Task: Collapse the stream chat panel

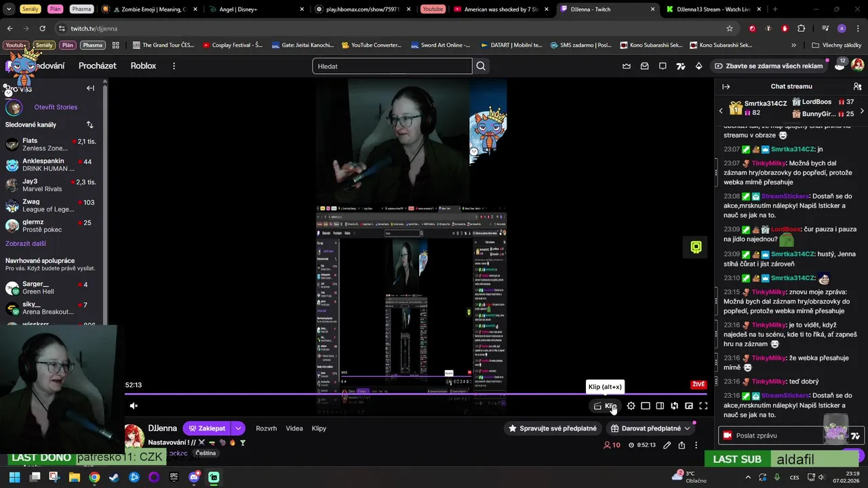Action: point(726,87)
